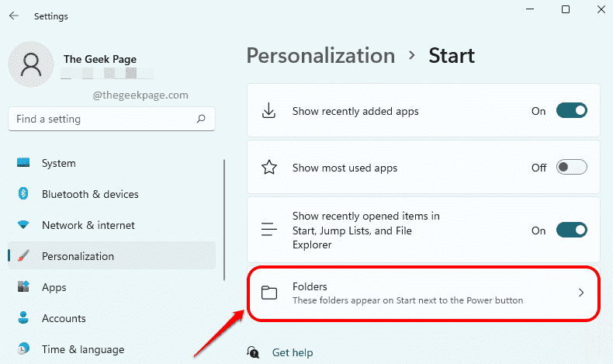Disable Show recently opened items toggle

[x=572, y=230]
